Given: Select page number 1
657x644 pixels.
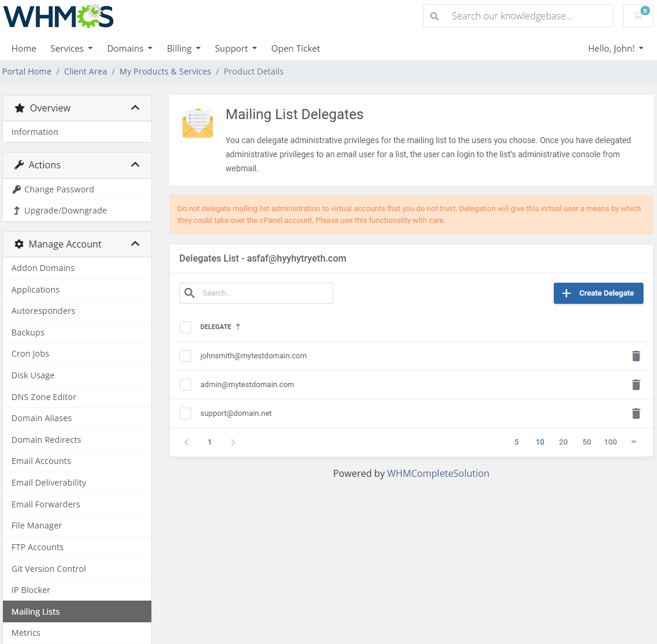Looking at the screenshot, I should tap(209, 442).
